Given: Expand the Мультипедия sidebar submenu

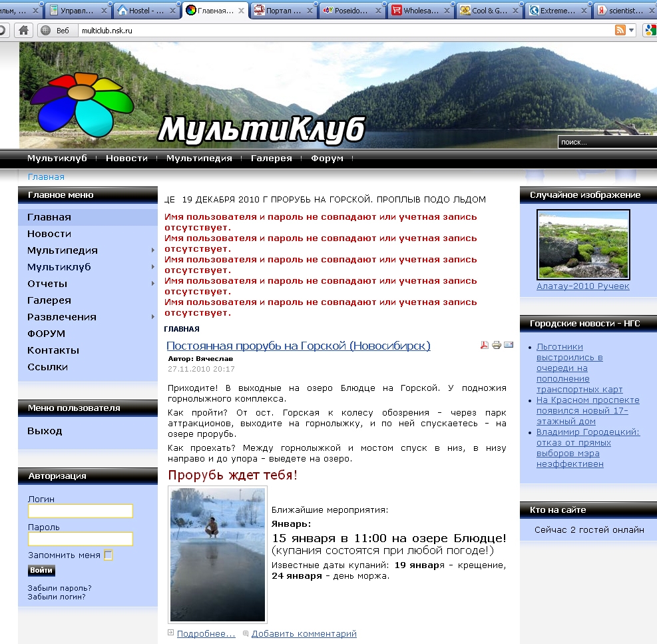Looking at the screenshot, I should [153, 250].
